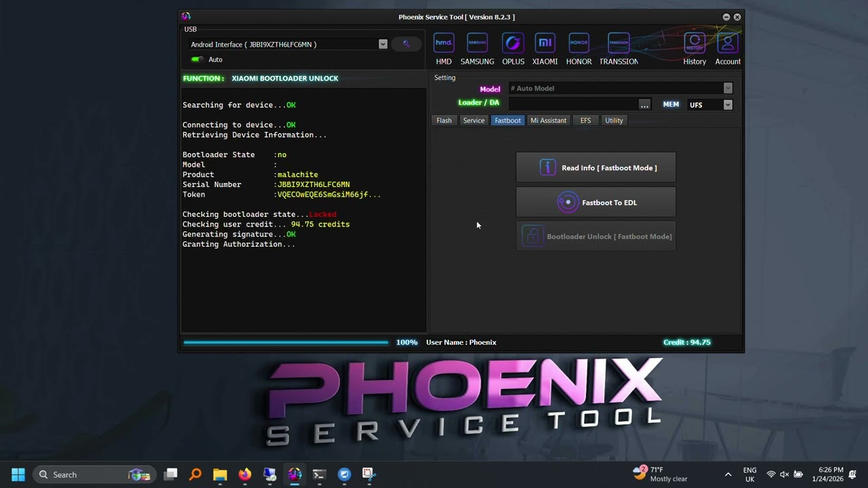Image resolution: width=868 pixels, height=488 pixels.
Task: Click the 94.75 credits log text
Action: [x=320, y=224]
